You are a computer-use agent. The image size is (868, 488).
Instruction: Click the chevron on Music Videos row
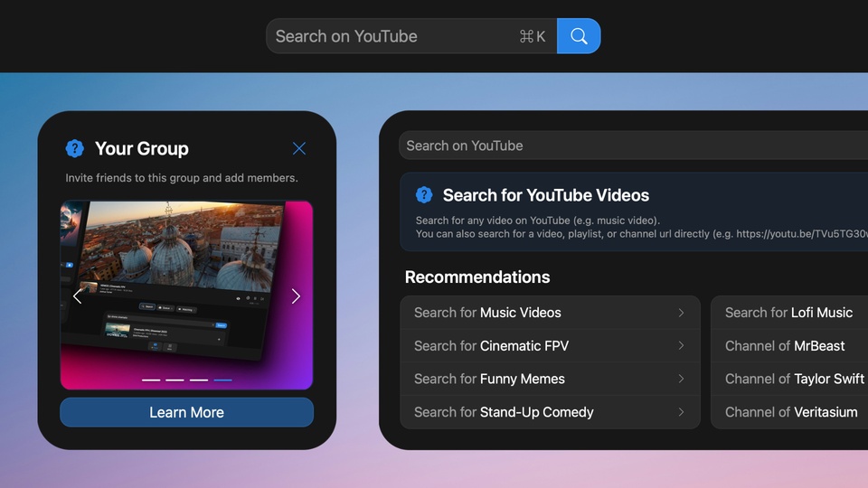[x=681, y=313]
